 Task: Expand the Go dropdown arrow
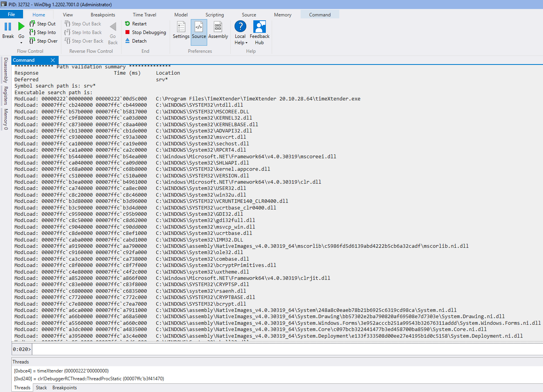click(21, 43)
